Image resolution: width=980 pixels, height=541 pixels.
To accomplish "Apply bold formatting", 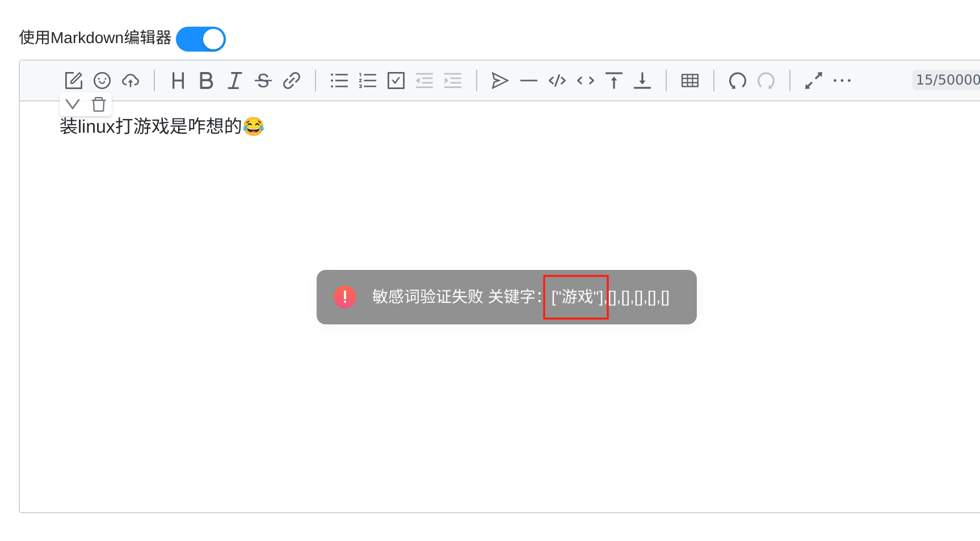I will point(207,81).
